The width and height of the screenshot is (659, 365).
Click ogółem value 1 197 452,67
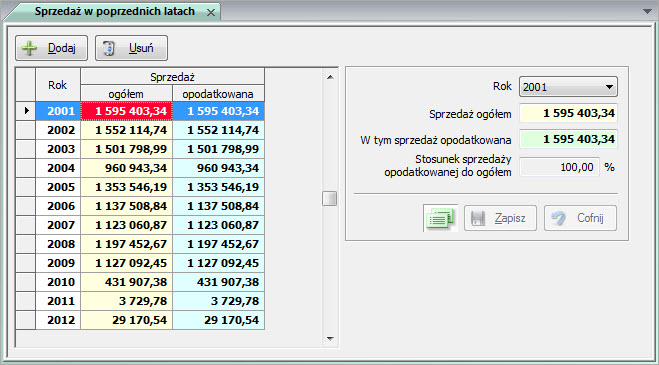point(127,244)
